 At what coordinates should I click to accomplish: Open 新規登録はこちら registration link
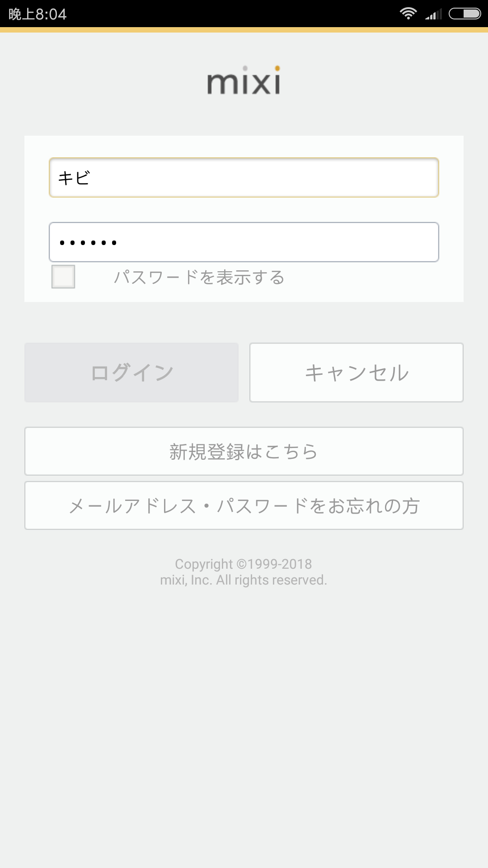tap(244, 451)
